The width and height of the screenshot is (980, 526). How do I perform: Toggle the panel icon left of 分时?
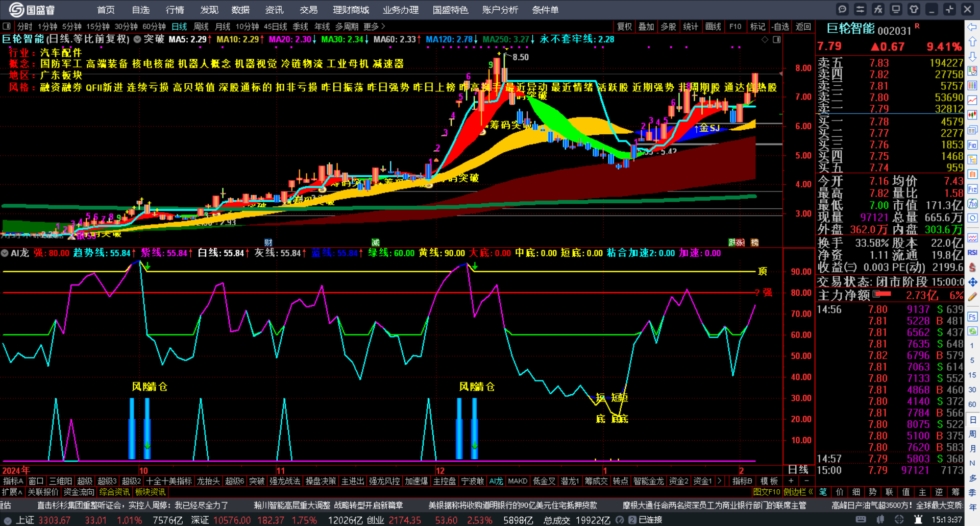click(x=7, y=26)
